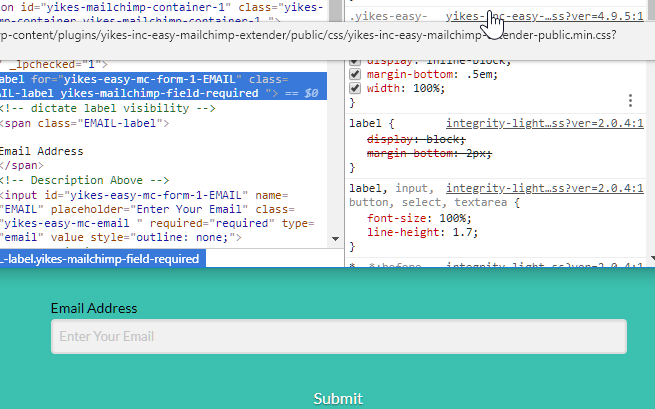This screenshot has height=409, width=655.
Task: Select the span class EMAIL-label node
Action: coord(84,123)
